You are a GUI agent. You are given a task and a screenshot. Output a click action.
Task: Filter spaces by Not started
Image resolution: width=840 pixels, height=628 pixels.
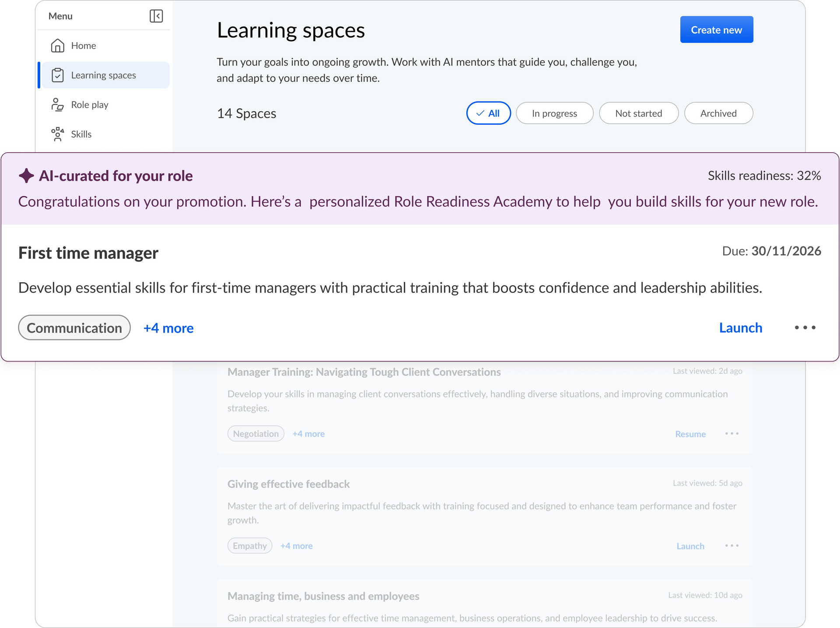(x=638, y=113)
